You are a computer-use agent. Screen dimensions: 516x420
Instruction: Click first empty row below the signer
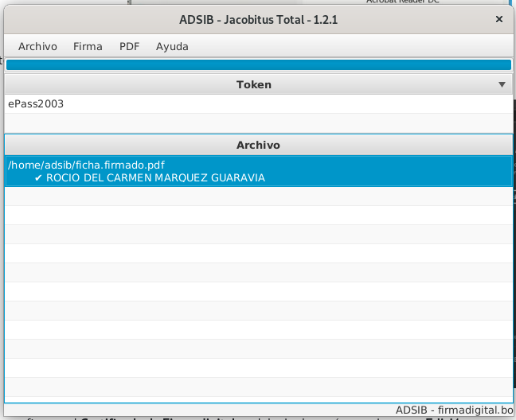(x=258, y=196)
